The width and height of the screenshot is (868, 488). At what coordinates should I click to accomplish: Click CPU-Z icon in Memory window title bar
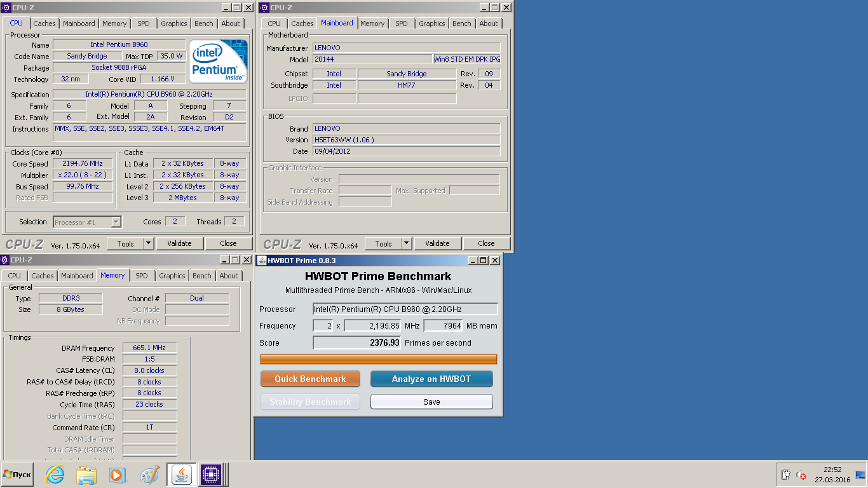pyautogui.click(x=4, y=260)
